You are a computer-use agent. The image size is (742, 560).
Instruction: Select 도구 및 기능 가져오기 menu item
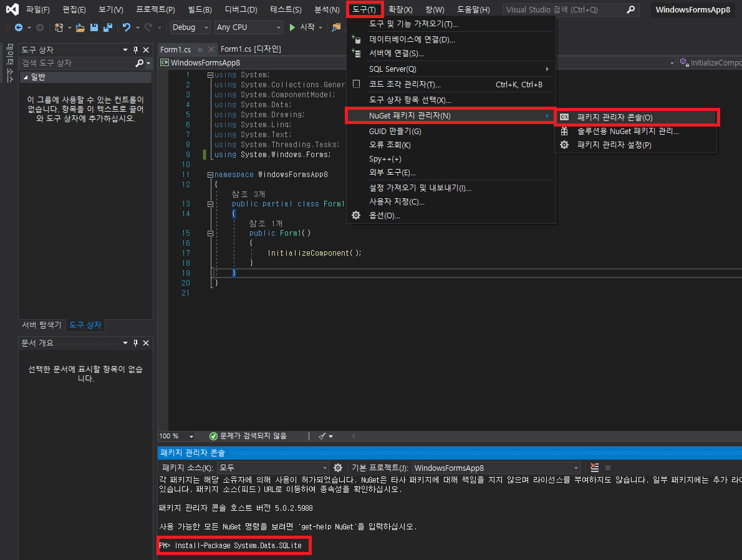coord(451,24)
